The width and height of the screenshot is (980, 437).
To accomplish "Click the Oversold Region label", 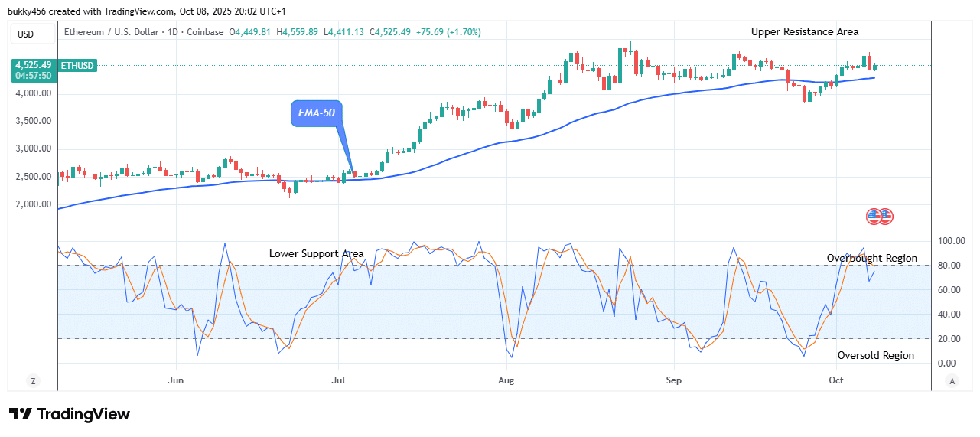I will click(x=875, y=356).
